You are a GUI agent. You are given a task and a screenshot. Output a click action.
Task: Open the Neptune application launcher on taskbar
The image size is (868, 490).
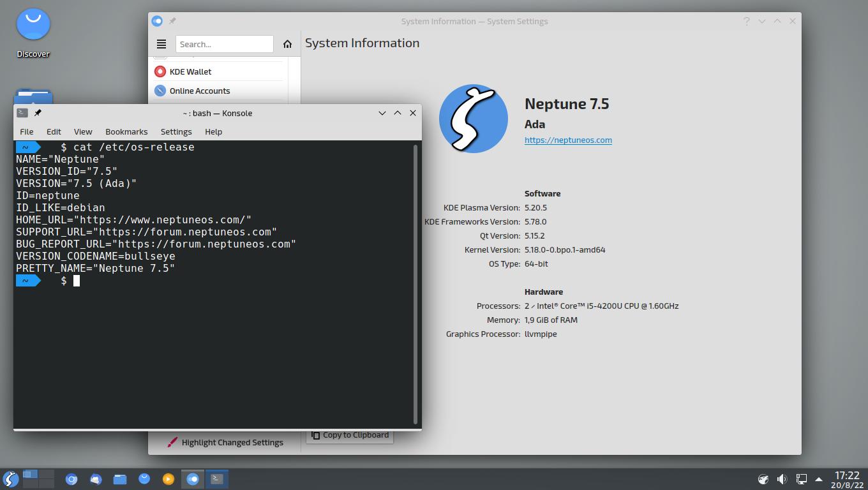point(11,479)
